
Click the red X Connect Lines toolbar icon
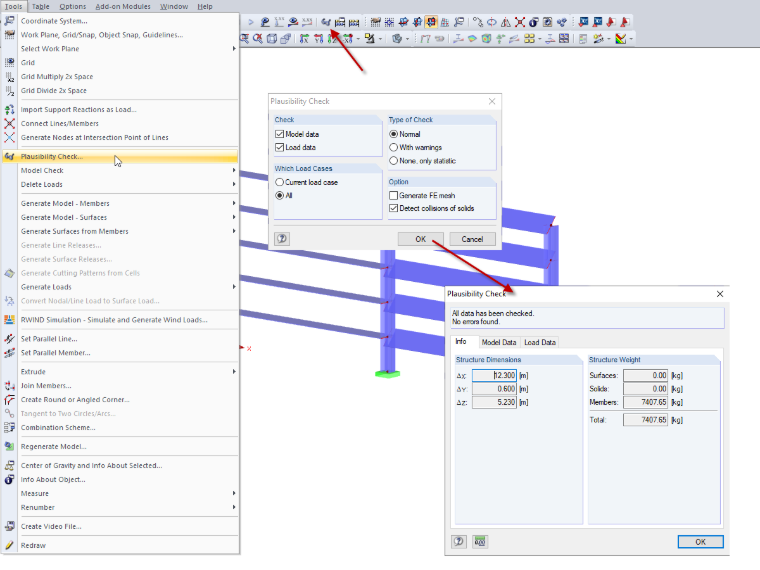click(520, 22)
